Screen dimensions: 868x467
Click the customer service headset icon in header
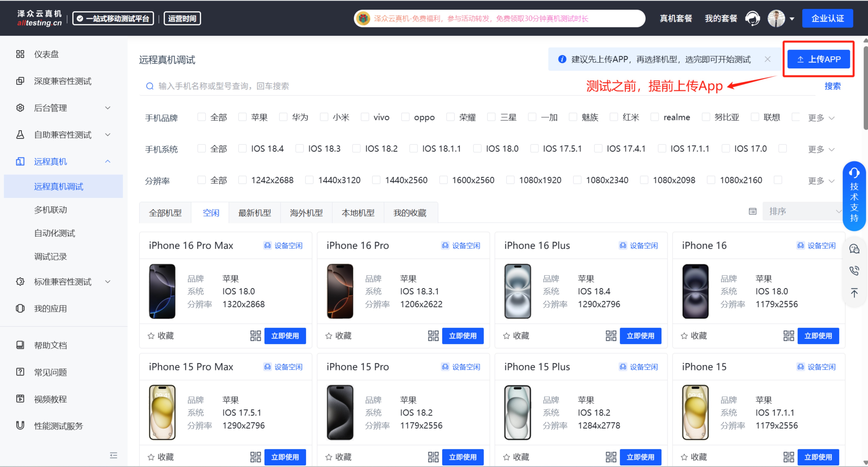click(x=752, y=18)
